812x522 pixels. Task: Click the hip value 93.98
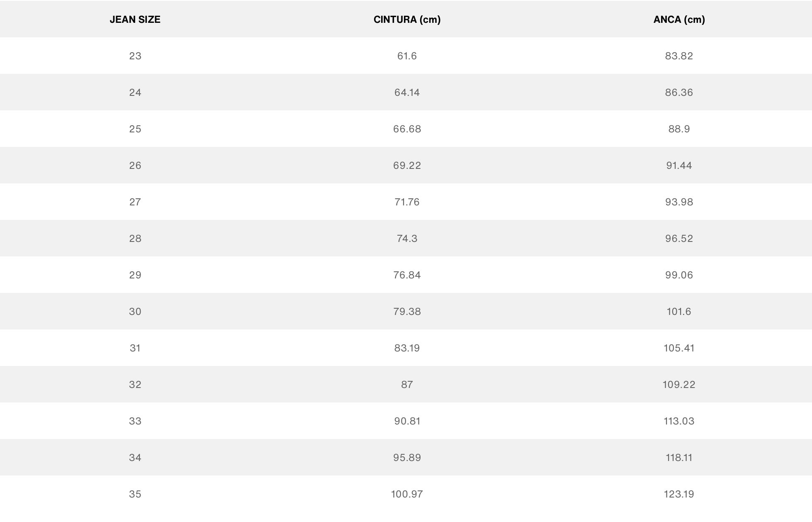click(x=679, y=202)
